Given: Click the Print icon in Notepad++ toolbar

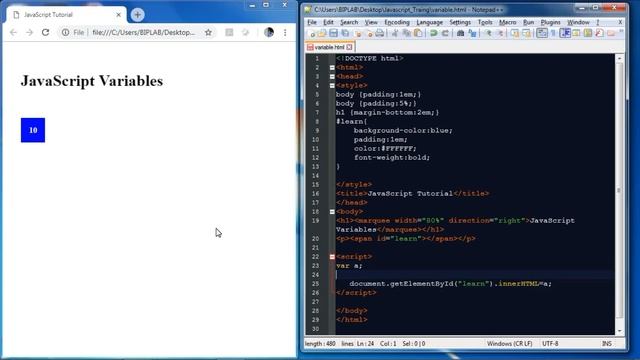Looking at the screenshot, I should [380, 33].
